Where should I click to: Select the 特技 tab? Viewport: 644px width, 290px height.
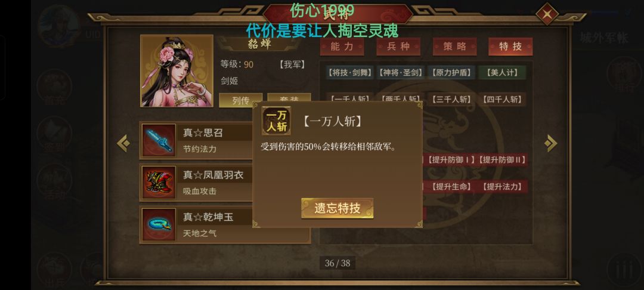(510, 47)
